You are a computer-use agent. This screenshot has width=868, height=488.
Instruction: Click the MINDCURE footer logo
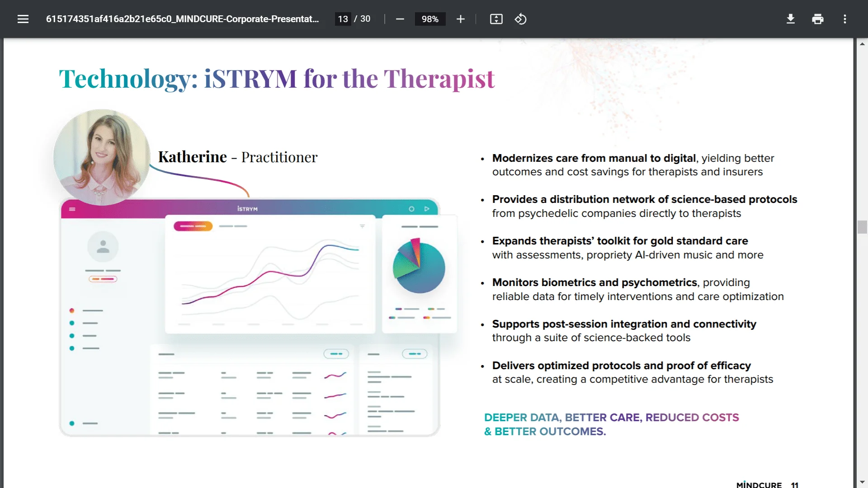(x=759, y=484)
